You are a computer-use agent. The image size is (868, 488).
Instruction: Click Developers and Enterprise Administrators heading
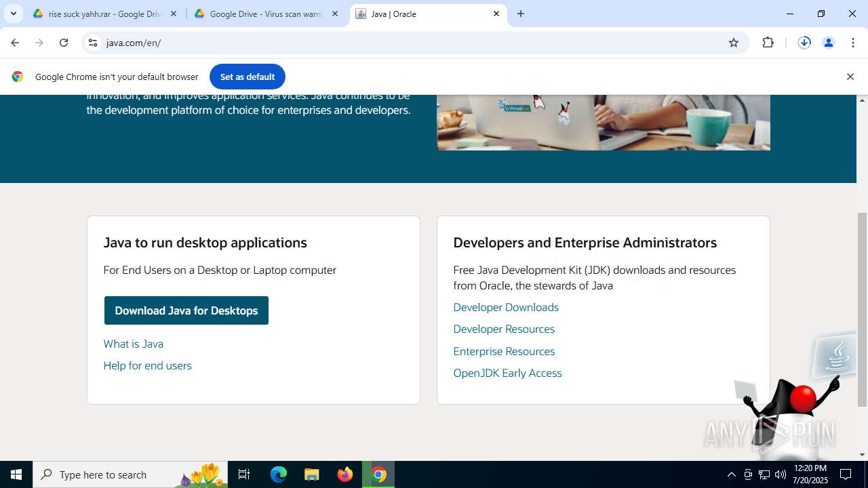tap(585, 243)
